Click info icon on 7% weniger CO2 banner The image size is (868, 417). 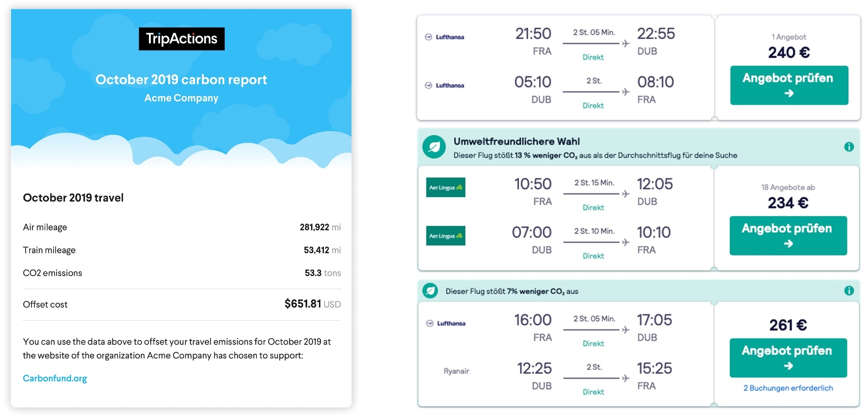(x=849, y=290)
